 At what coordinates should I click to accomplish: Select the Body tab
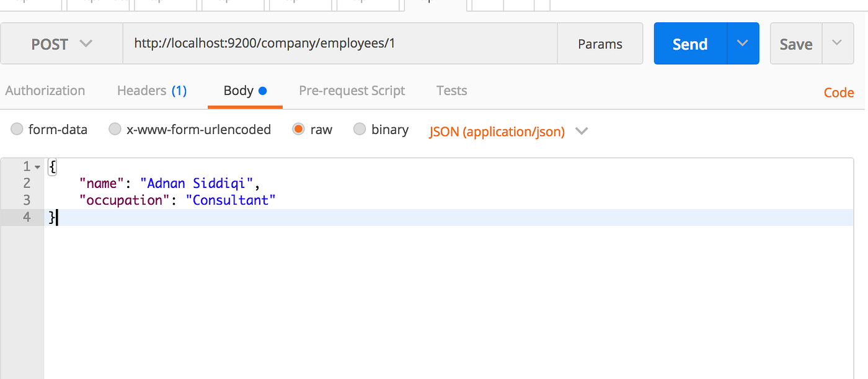pyautogui.click(x=240, y=91)
